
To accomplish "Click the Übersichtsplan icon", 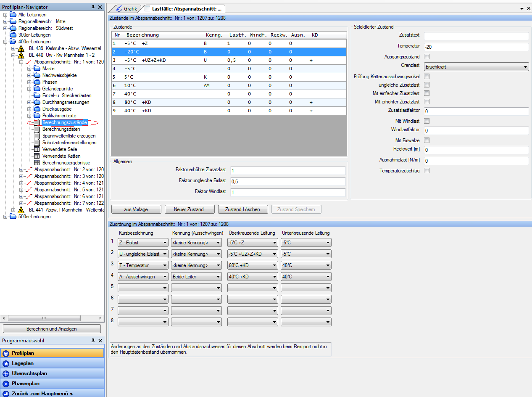I will [6, 373].
